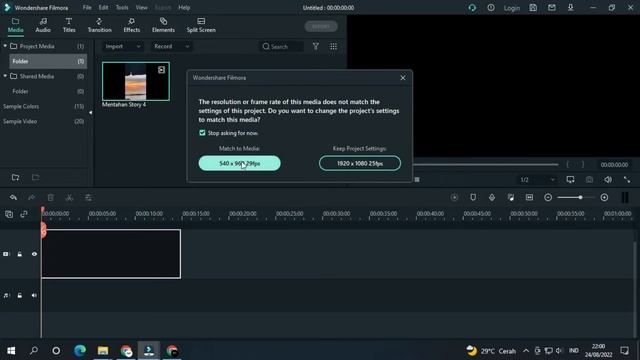Click the download icon in title bar
Screen dimensions: 640x360
pyautogui.click(x=571, y=8)
